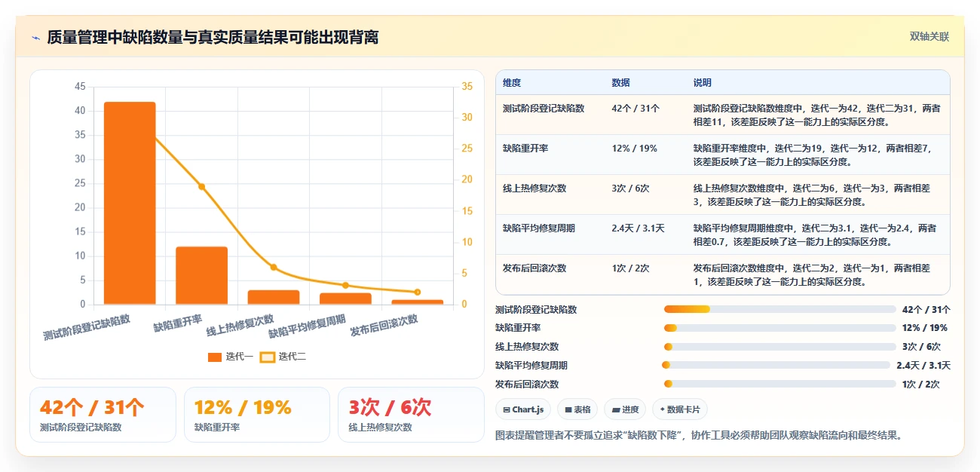Viewport: 980px width, 472px height.
Task: Click the description mentioning 两者相差11
Action: click(816, 115)
